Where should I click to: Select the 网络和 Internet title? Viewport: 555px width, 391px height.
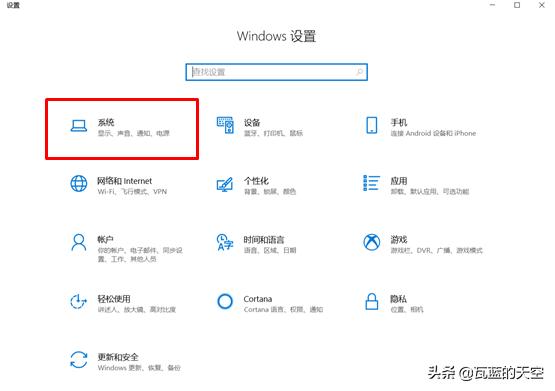point(125,181)
